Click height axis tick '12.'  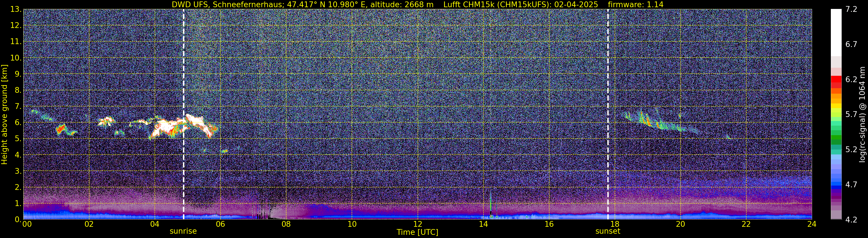click(x=16, y=26)
